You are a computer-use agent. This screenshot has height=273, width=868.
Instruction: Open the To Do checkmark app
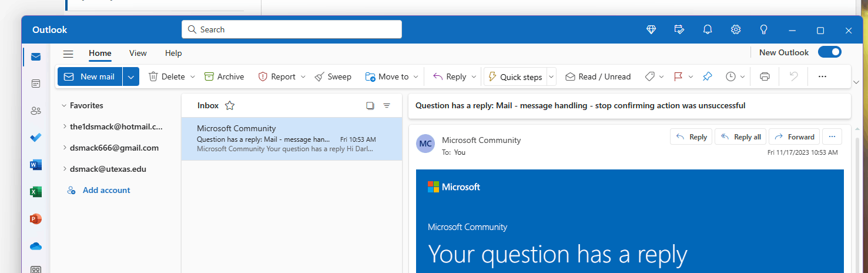click(x=36, y=138)
